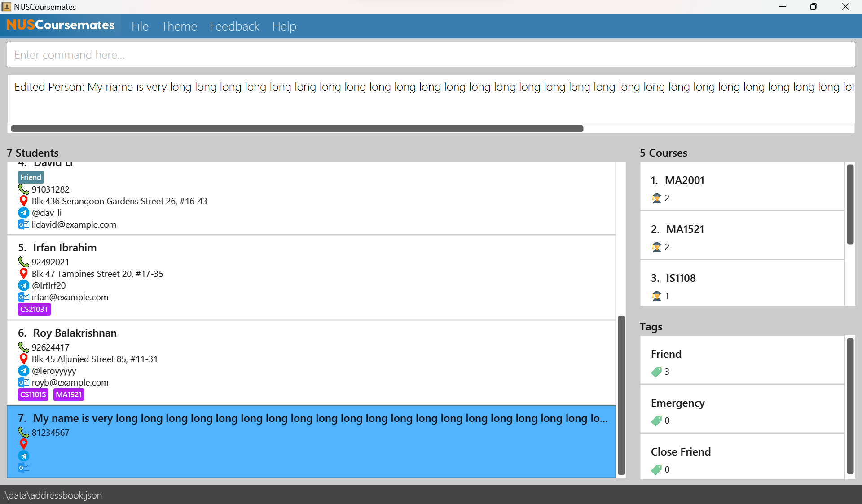Open the Feedback menu
This screenshot has width=862, height=504.
coord(234,26)
